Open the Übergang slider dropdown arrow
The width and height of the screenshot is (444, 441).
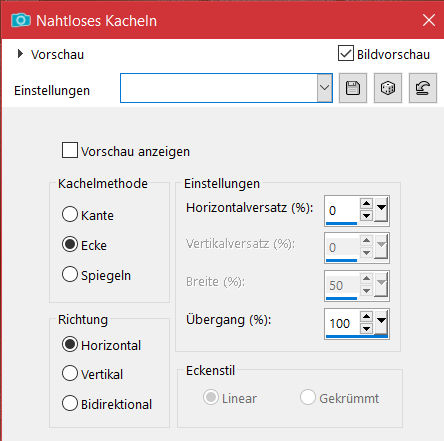tap(381, 322)
